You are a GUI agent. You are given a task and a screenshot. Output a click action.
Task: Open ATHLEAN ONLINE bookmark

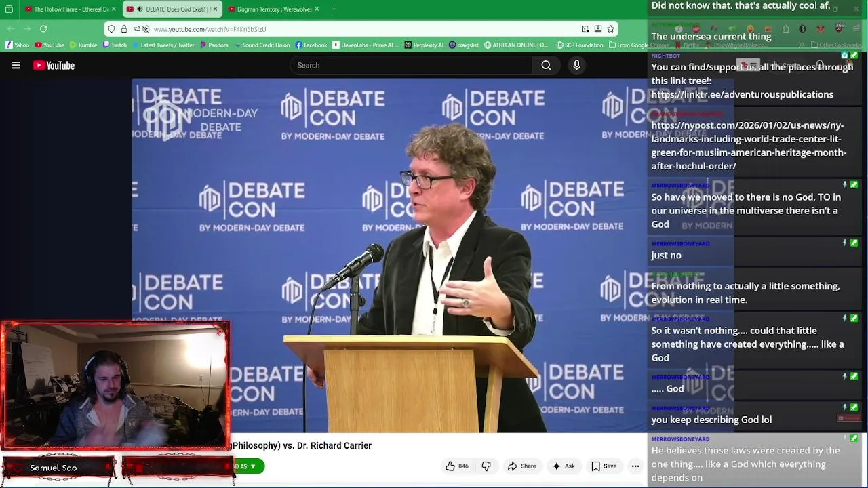coord(516,45)
